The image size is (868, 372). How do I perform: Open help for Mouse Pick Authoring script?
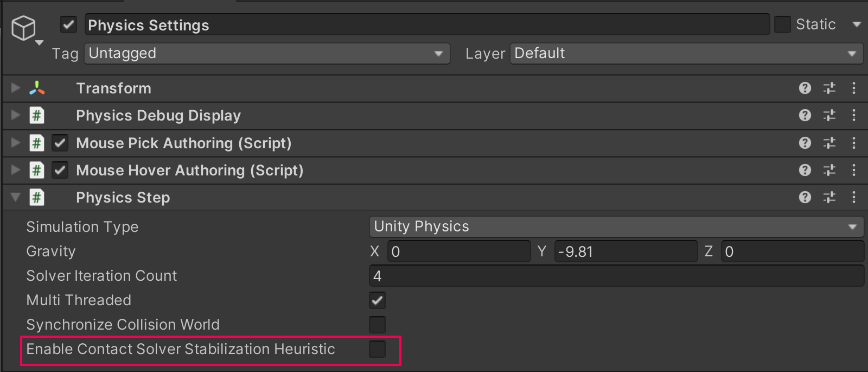pos(805,143)
